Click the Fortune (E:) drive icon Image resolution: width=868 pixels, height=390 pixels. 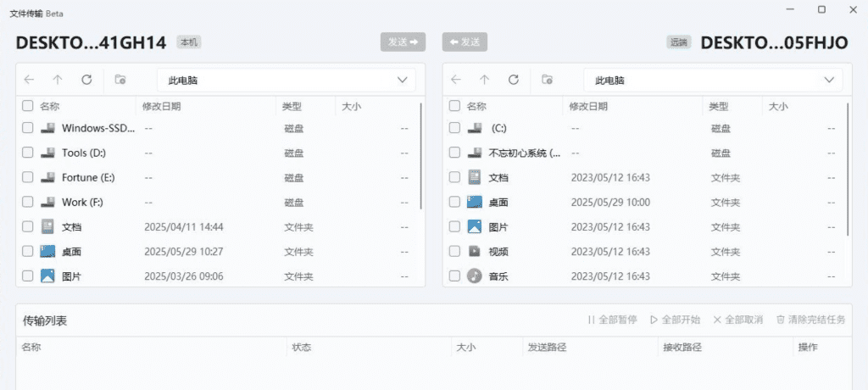point(47,177)
